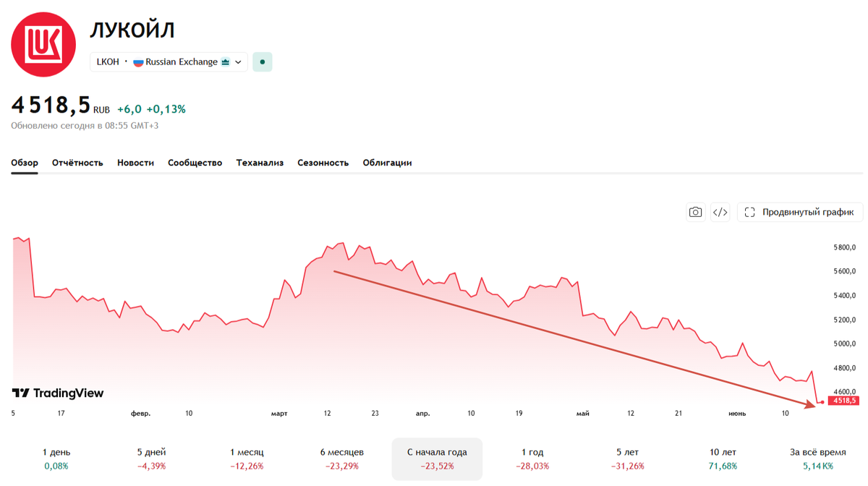Select the За всё время range
Viewport: 868px width, 486px height.
[818, 459]
